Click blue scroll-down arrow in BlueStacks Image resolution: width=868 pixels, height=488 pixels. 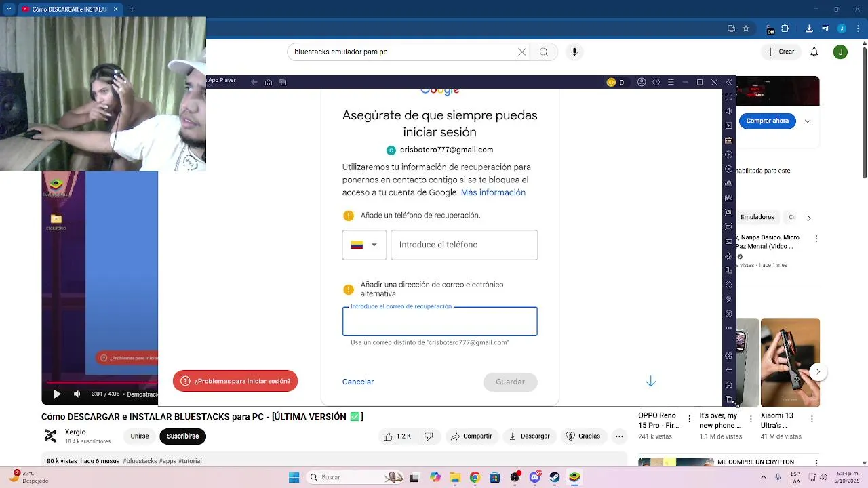(651, 382)
